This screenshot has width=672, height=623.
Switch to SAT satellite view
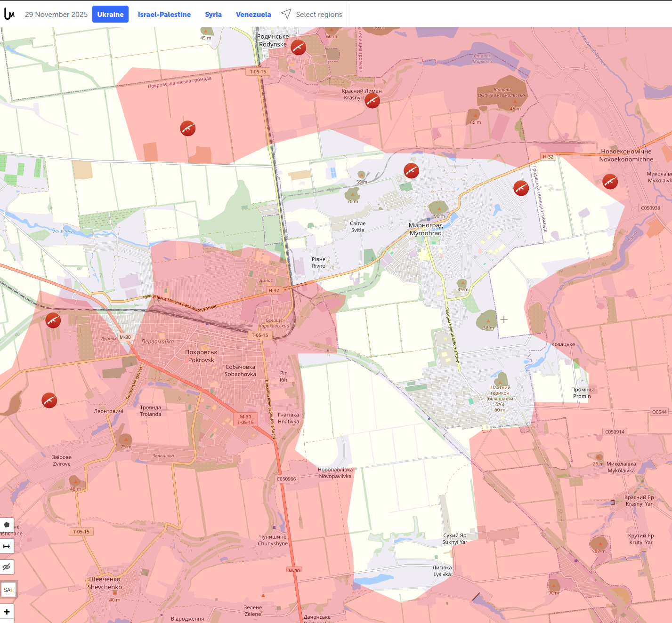[x=8, y=590]
